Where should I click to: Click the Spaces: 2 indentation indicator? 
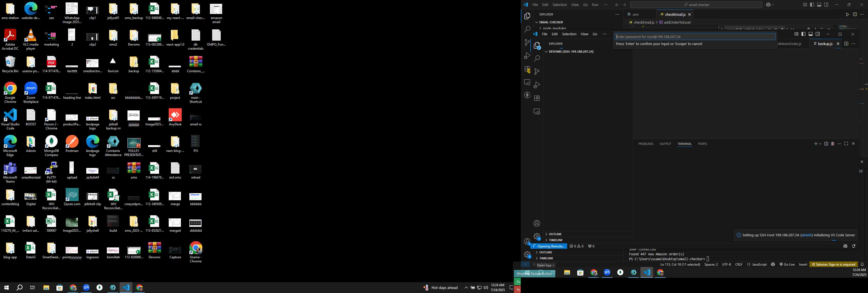click(711, 264)
